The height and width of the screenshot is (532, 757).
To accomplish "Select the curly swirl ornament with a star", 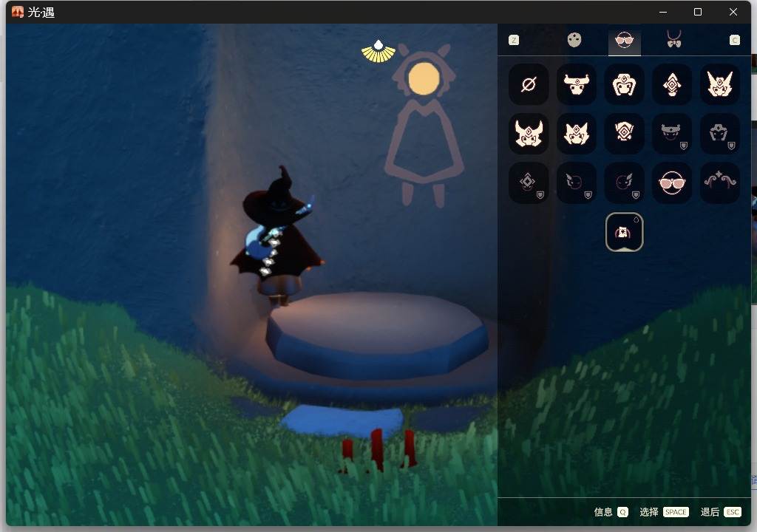I will pyautogui.click(x=720, y=183).
